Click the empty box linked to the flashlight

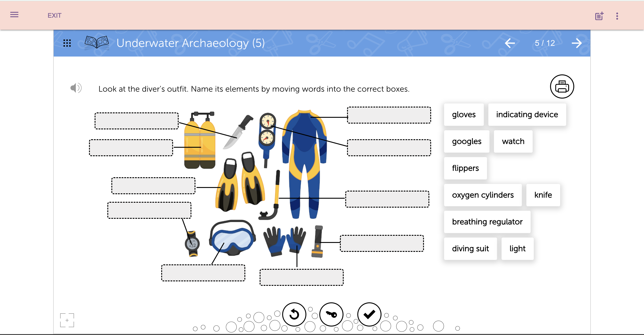(382, 243)
